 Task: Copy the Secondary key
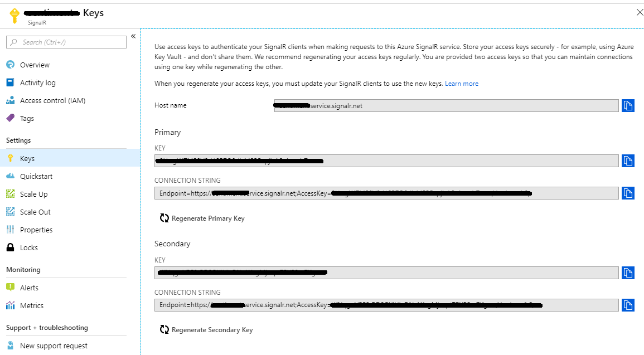coord(628,273)
